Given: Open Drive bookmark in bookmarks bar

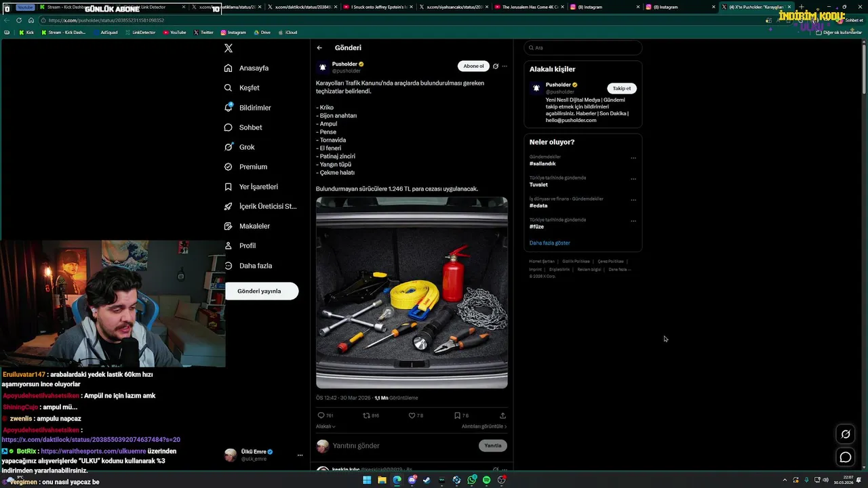Looking at the screenshot, I should [262, 33].
